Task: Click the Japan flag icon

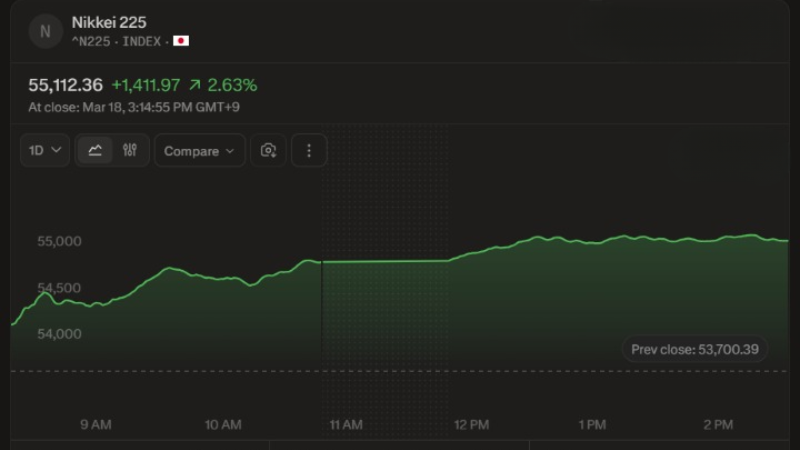Action: pos(181,41)
